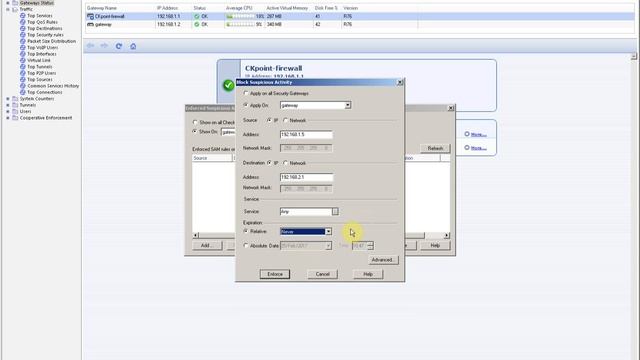Click the Advanced button

click(x=383, y=260)
